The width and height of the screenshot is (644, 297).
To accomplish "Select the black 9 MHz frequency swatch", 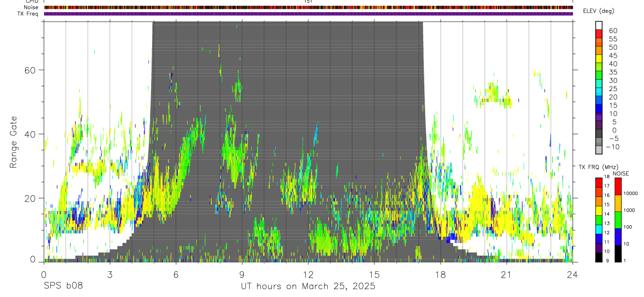I will (x=599, y=257).
